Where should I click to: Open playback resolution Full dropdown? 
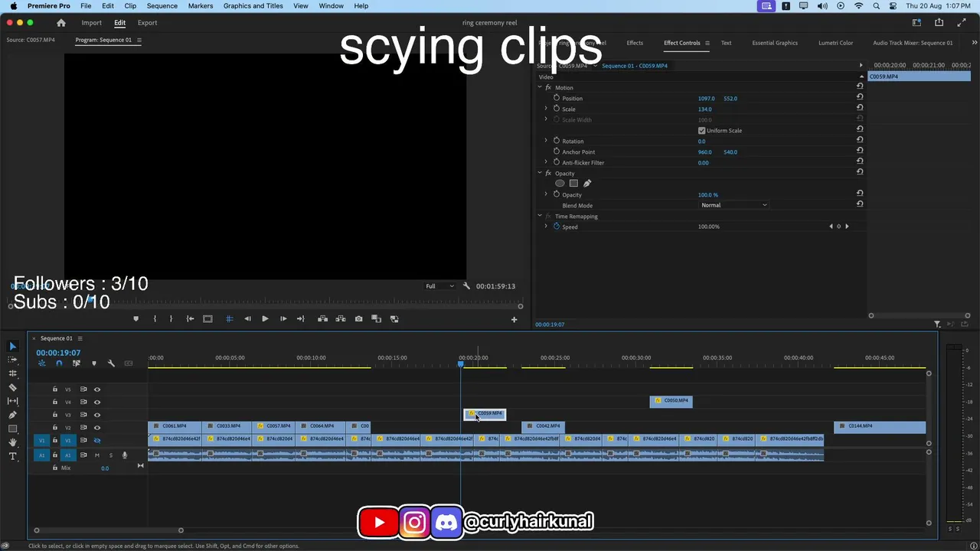pos(439,286)
